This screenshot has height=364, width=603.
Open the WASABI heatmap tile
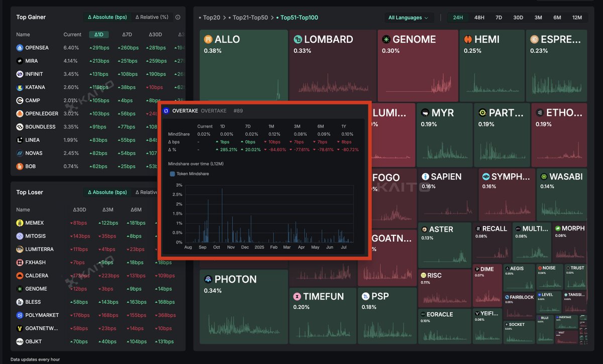(562, 194)
